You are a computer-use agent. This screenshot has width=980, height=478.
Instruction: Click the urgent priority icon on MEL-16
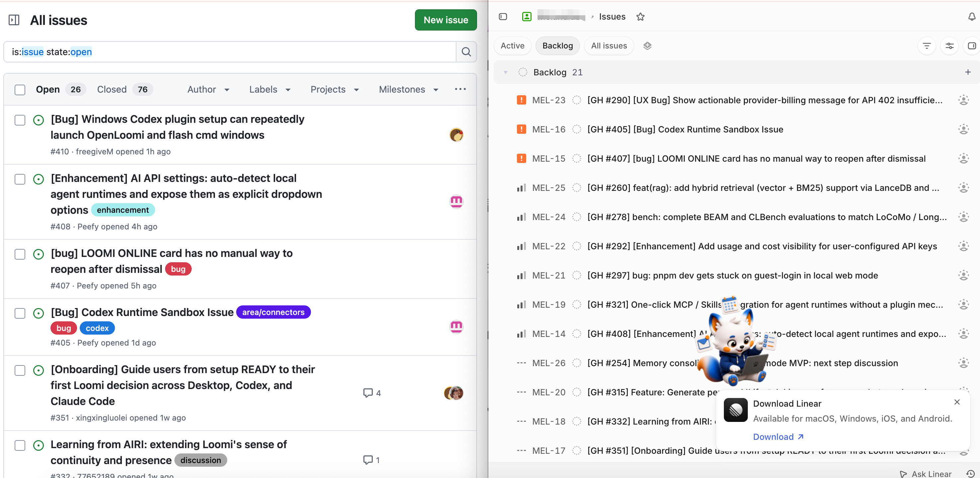[521, 129]
